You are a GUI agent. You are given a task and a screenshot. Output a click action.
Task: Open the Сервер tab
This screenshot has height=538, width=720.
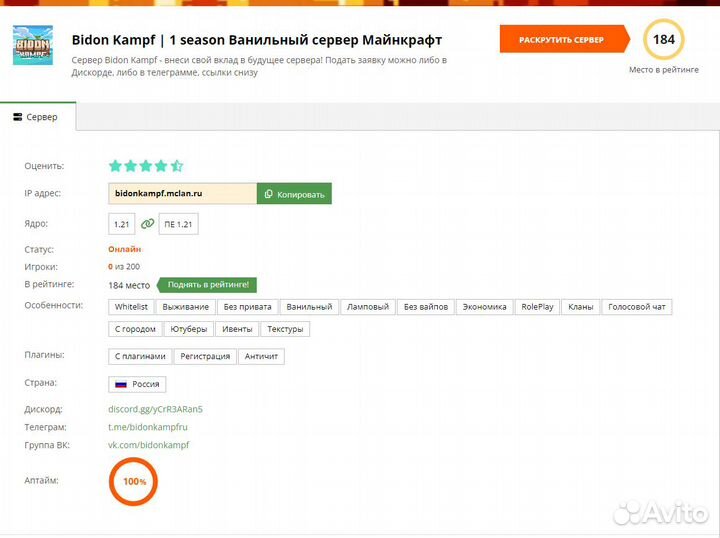[36, 117]
